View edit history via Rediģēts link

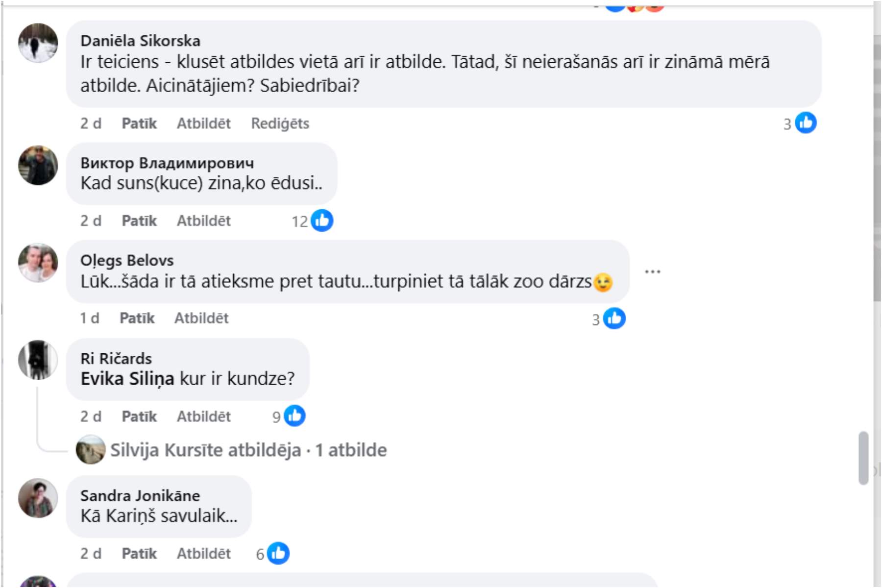tap(280, 123)
